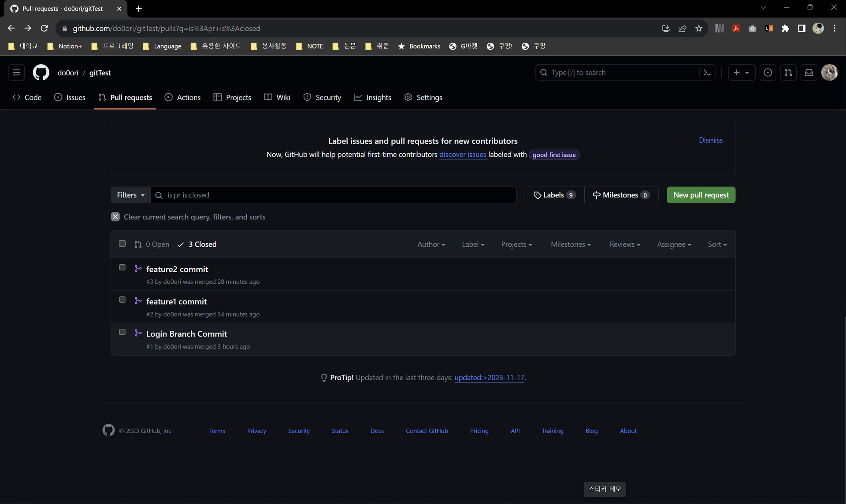The width and height of the screenshot is (846, 504).
Task: Open a new browser tab with plus icon
Action: (139, 8)
